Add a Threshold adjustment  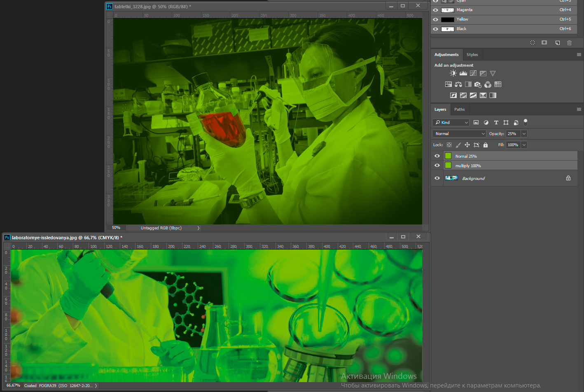pyautogui.click(x=473, y=95)
